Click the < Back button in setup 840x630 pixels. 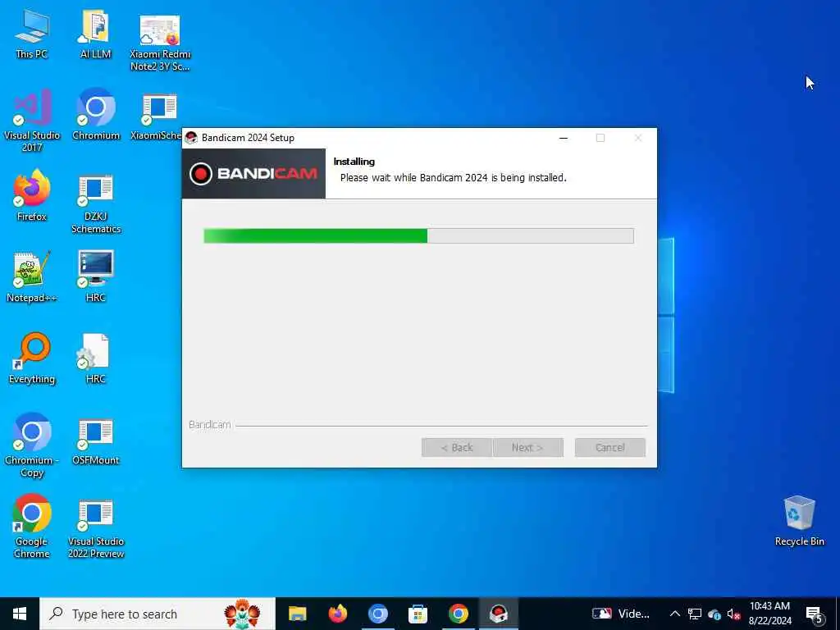point(457,447)
